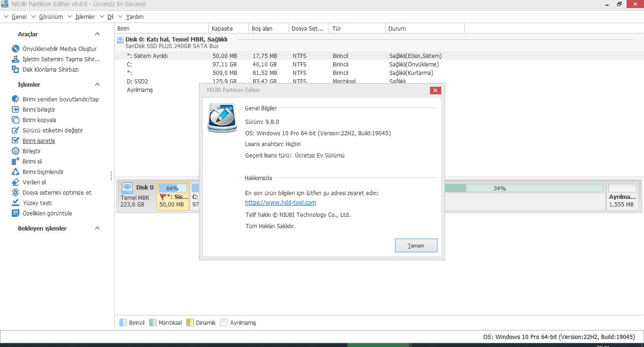
Task: Click the Mantıksal legend color swatch
Action: (x=153, y=322)
